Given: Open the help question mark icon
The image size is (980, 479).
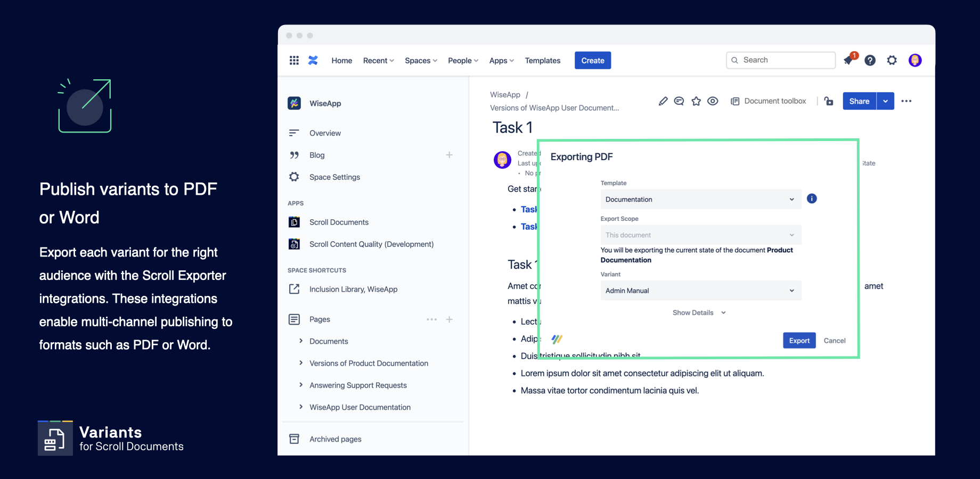Looking at the screenshot, I should pos(870,61).
